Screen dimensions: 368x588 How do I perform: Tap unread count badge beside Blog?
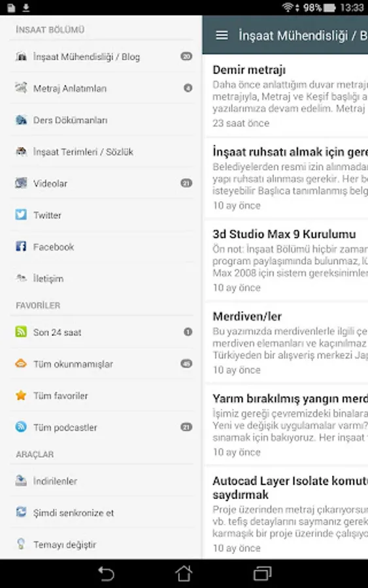(186, 56)
